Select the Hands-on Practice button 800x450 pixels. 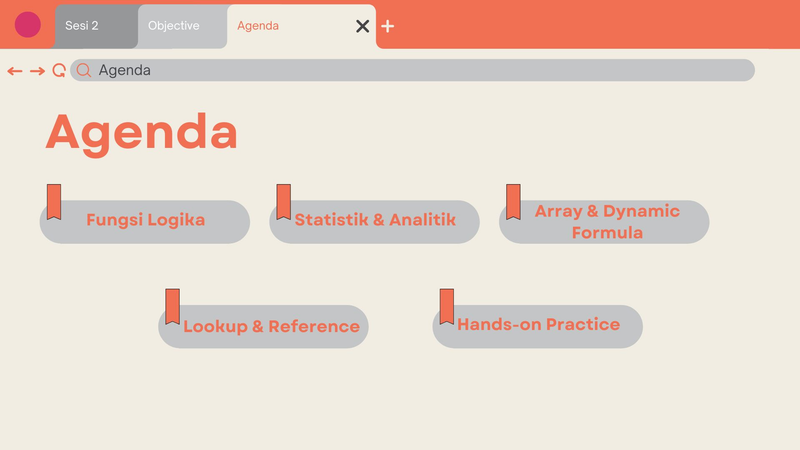pos(538,327)
